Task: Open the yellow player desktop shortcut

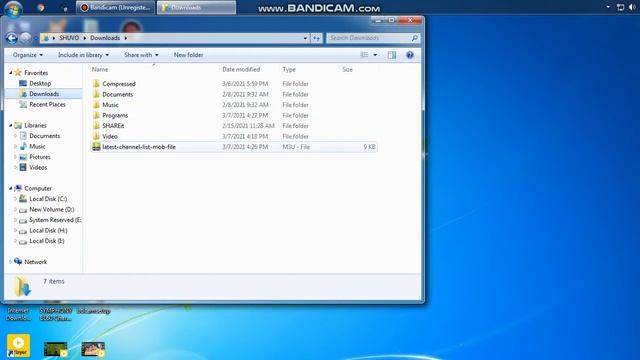Action: coord(18,345)
